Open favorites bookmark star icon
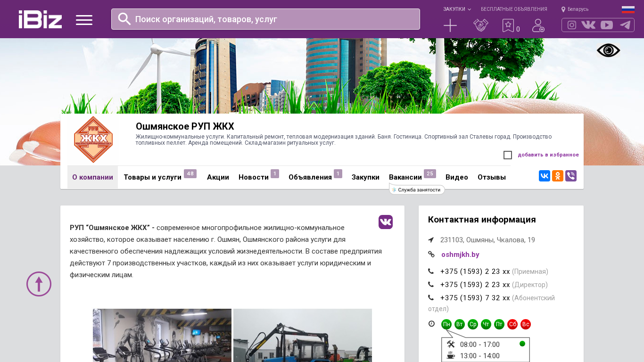Image resolution: width=644 pixels, height=362 pixels. 508,25
